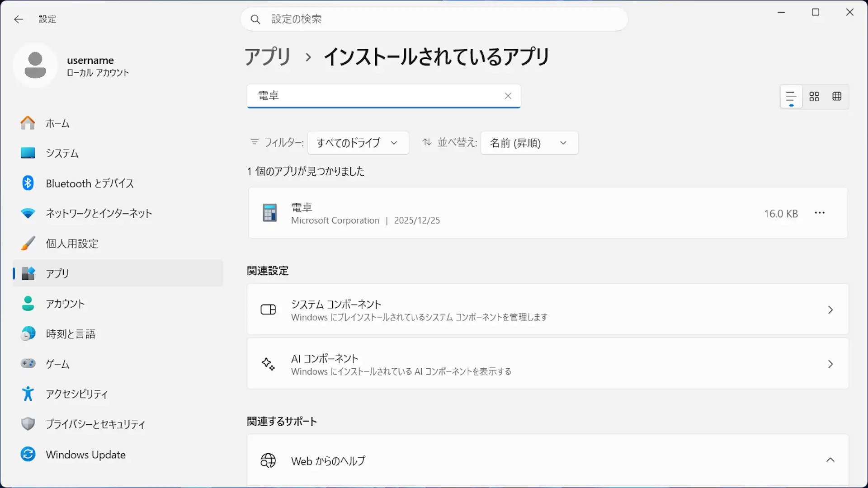Viewport: 868px width, 488px height.
Task: Click the 1 個のアプリが見つかりました text
Action: point(306,171)
